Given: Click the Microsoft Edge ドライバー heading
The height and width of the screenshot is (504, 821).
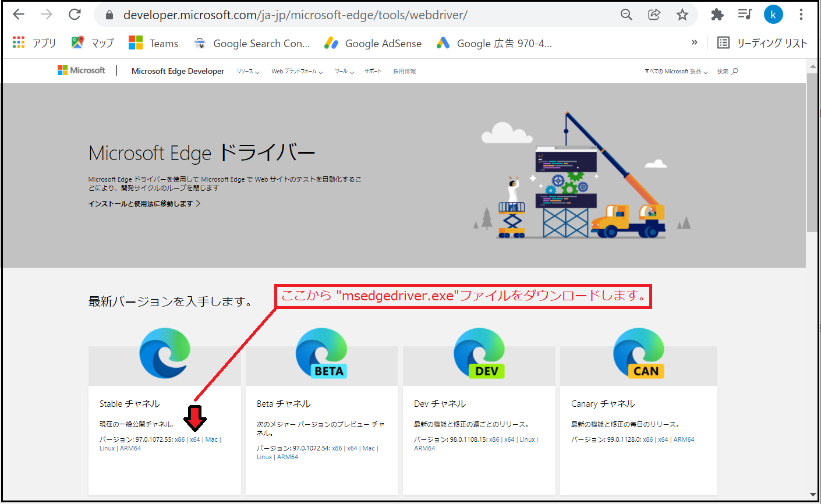Looking at the screenshot, I should point(201,153).
